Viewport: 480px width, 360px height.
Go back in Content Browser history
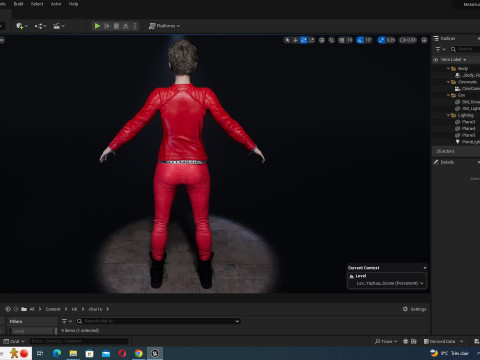point(8,309)
